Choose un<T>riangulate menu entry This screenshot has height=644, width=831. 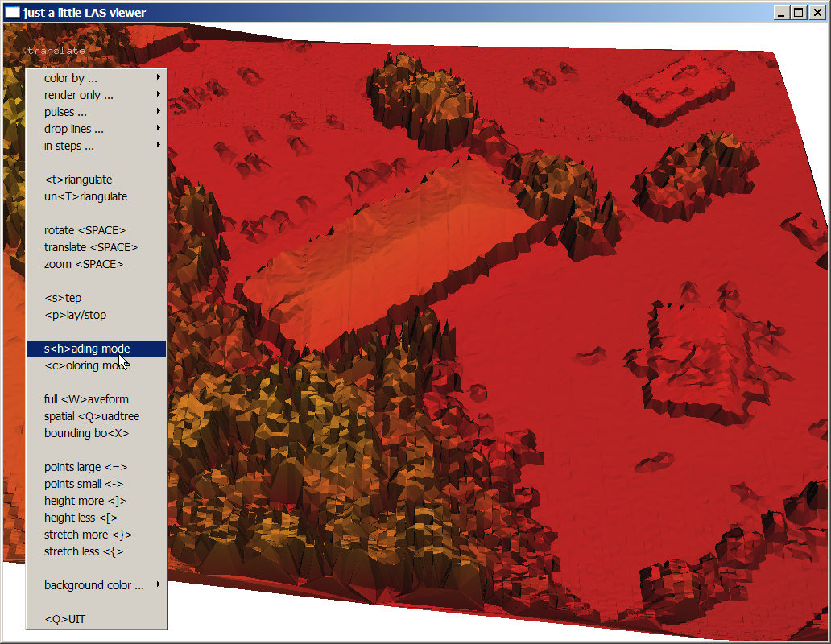[85, 196]
